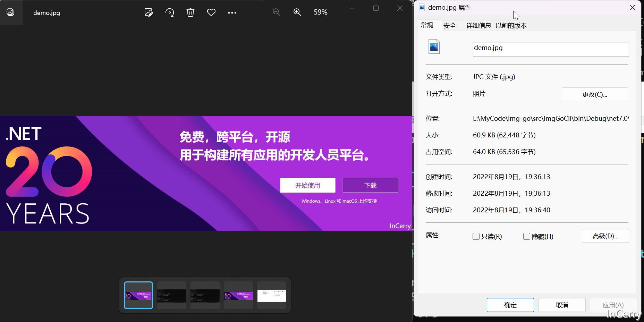644x322 pixels.
Task: Click the 更改(C)... button
Action: (595, 94)
